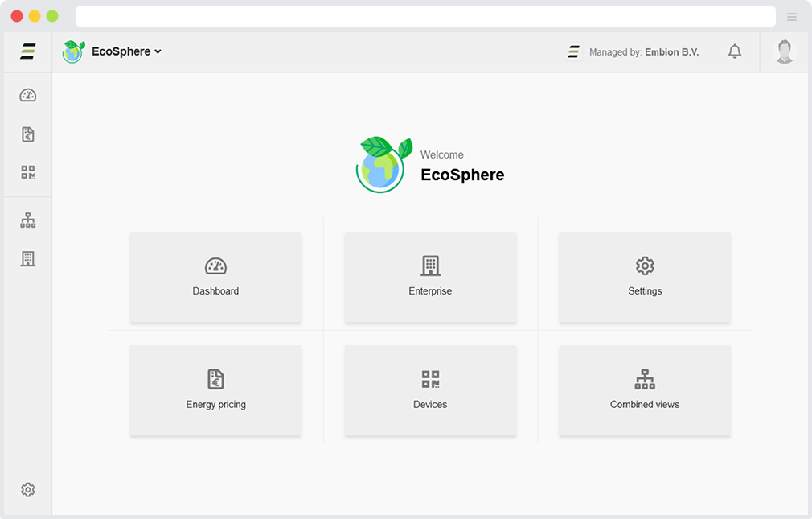Open the Energy pricing tile

pos(215,390)
